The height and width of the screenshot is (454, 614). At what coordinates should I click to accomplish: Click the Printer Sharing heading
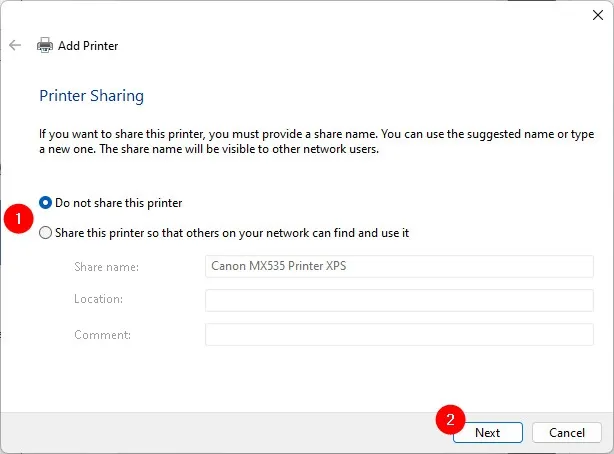(91, 96)
